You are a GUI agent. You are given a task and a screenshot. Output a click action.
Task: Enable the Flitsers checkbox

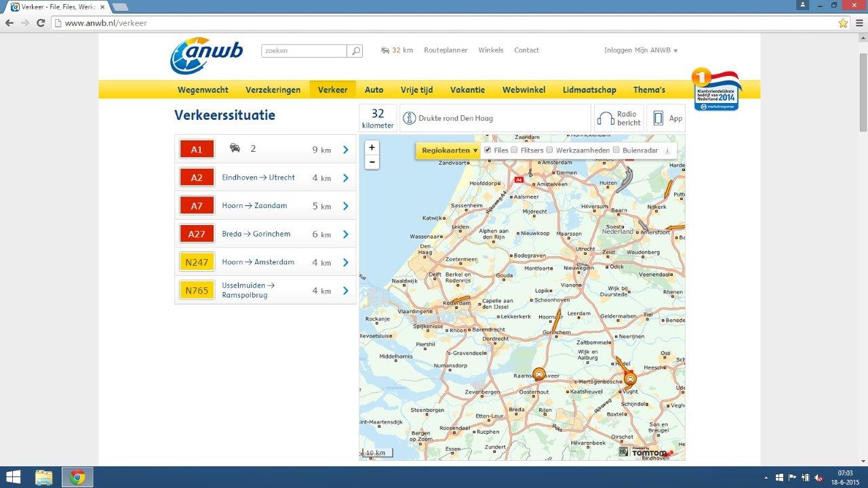point(514,150)
